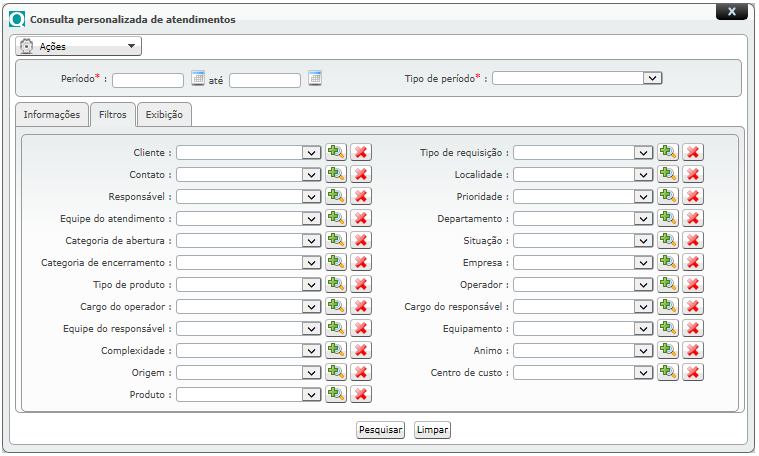Open the end date calendar picker
759x456 pixels.
pyautogui.click(x=315, y=78)
